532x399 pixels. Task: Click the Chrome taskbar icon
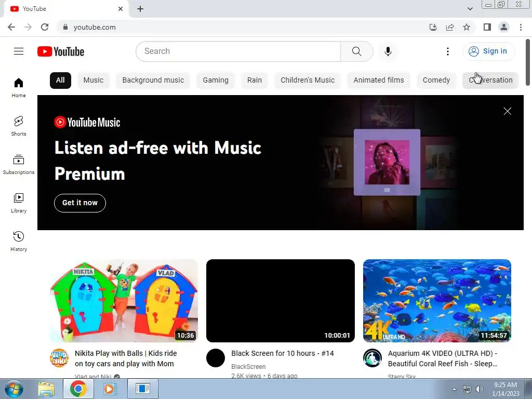pyautogui.click(x=78, y=389)
